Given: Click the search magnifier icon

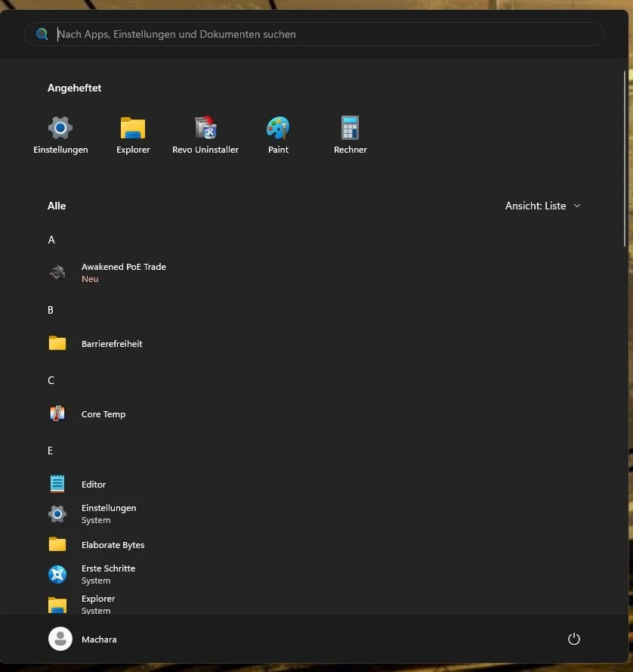Looking at the screenshot, I should 42,34.
